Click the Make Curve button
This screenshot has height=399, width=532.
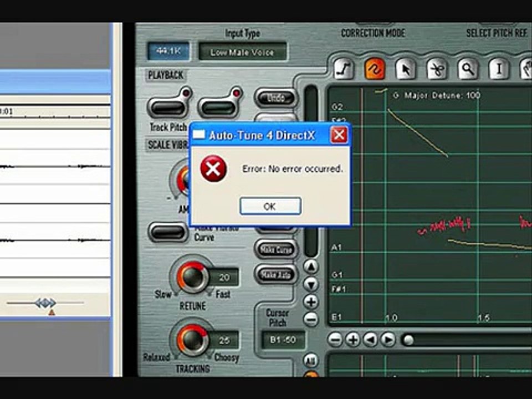point(276,249)
